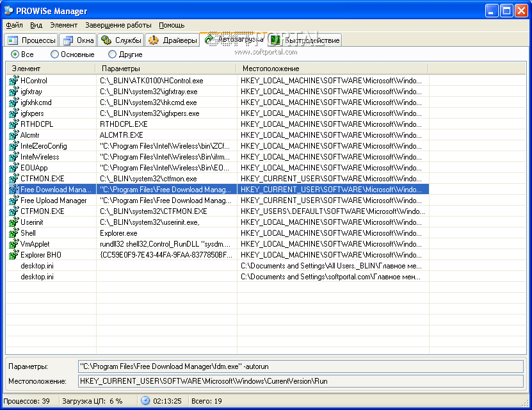Click the Free Download Manager row icon
The height and width of the screenshot is (410, 532).
pos(13,190)
